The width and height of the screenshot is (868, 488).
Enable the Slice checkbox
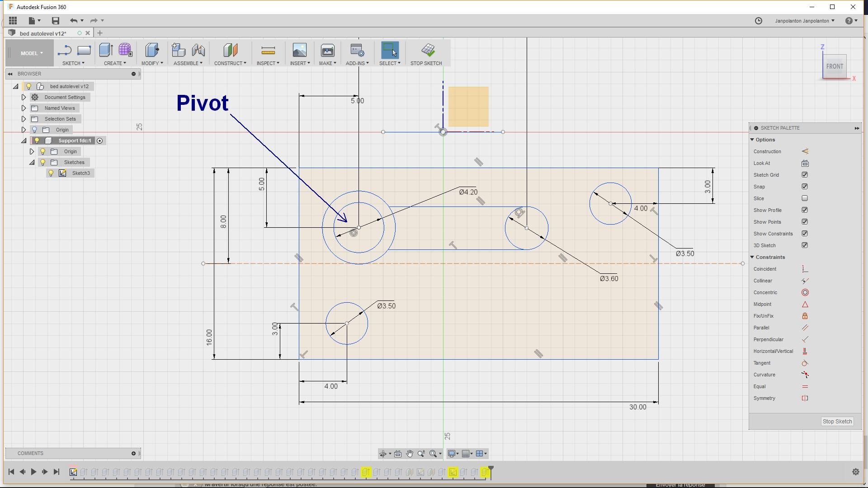pyautogui.click(x=805, y=198)
